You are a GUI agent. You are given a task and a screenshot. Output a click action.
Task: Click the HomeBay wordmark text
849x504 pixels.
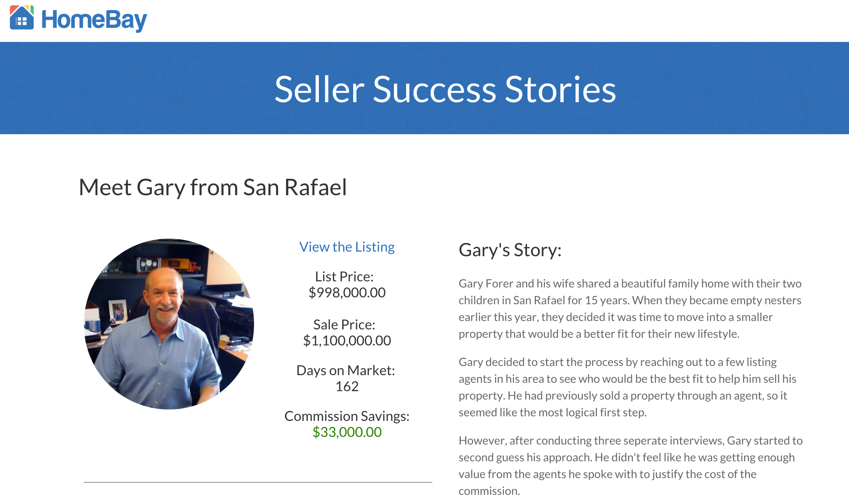tap(94, 20)
